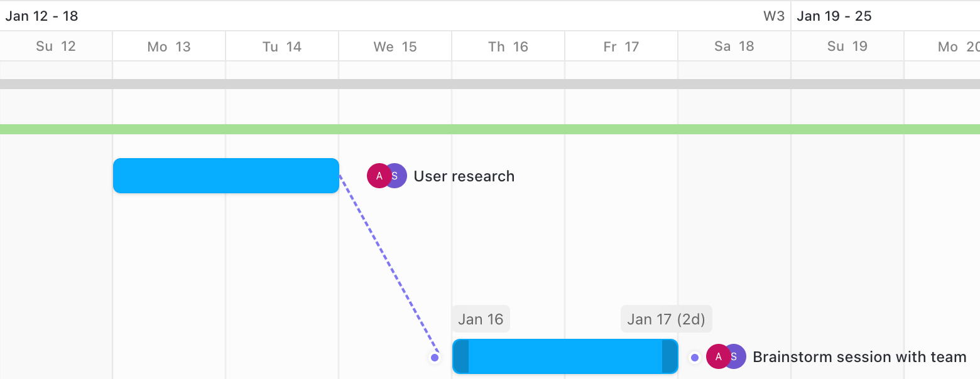Click the dashed dependency line between tasks
Image resolution: width=980 pixels, height=379 pixels.
coord(388,267)
